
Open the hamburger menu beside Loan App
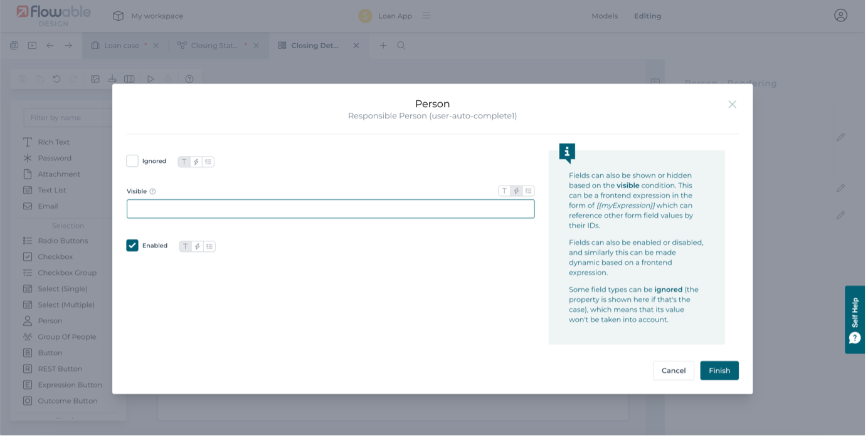(x=426, y=16)
